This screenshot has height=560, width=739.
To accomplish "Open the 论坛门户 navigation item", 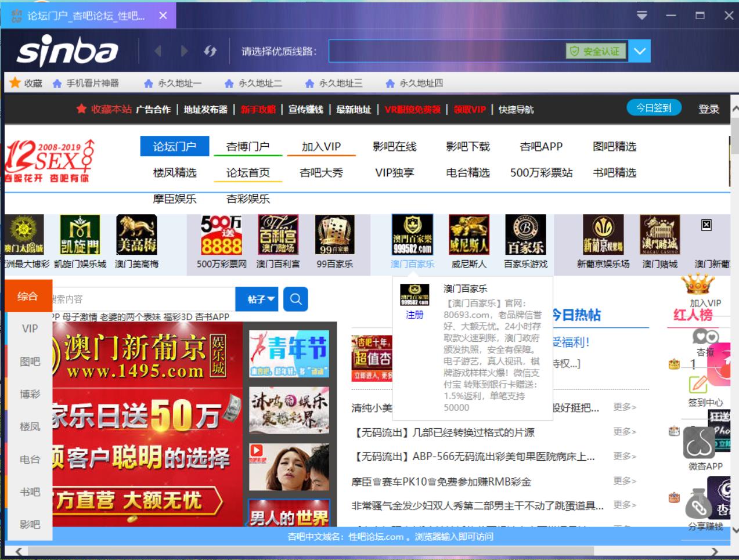I will (174, 146).
